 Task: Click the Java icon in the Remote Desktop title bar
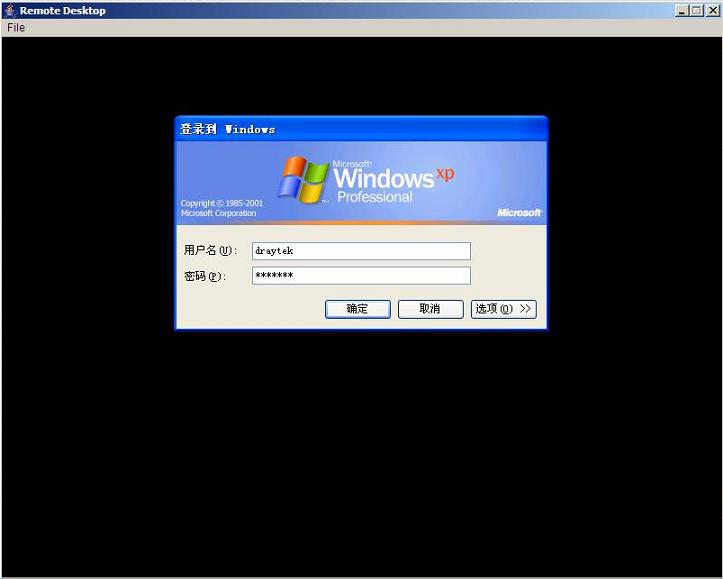[10, 10]
